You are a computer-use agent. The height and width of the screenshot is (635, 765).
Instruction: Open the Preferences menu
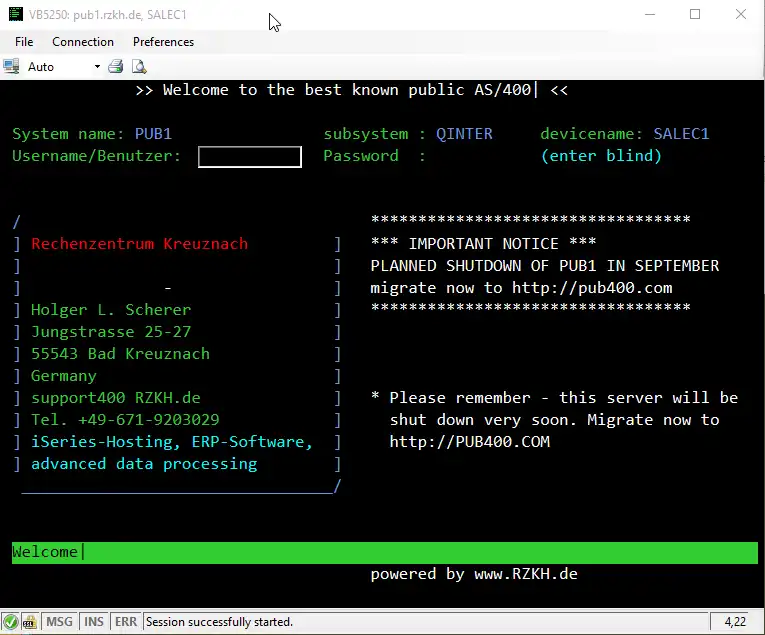pyautogui.click(x=163, y=42)
